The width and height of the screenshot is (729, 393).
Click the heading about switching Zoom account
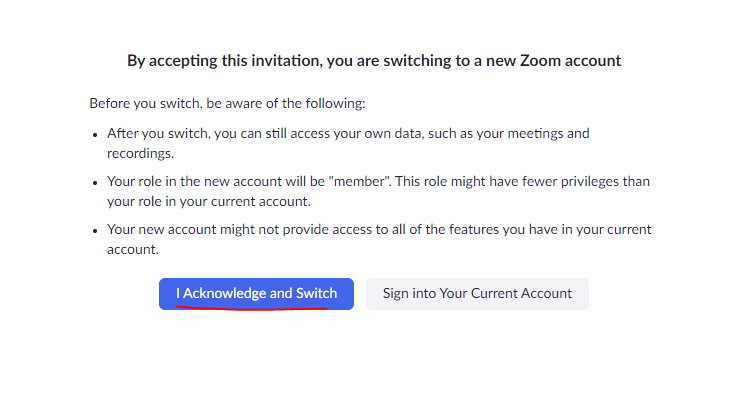(374, 61)
